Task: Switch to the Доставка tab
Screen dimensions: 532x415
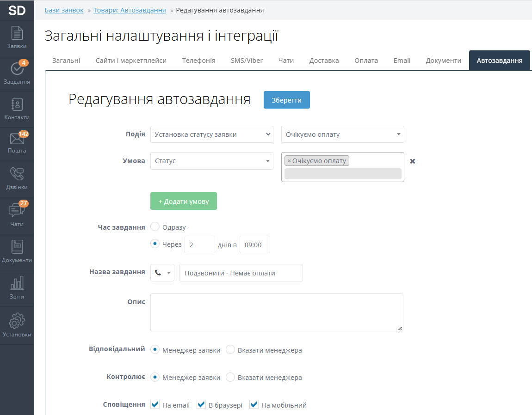Action: (x=324, y=61)
